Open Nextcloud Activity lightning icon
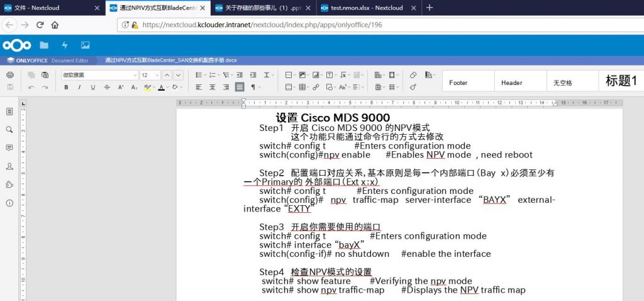The width and height of the screenshot is (644, 301). point(65,45)
